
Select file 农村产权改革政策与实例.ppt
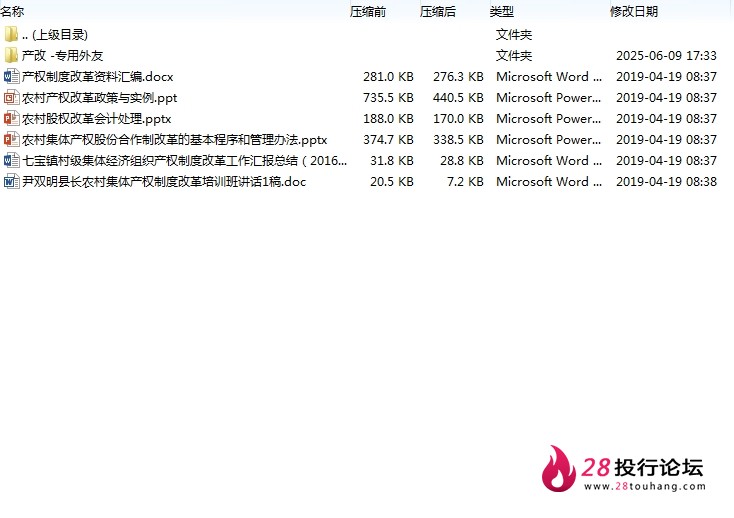[x=100, y=98]
